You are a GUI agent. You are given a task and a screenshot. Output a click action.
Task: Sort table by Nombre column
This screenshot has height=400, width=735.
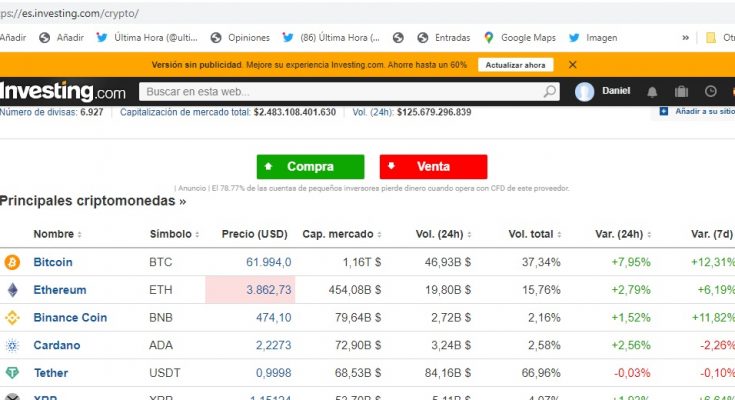coord(57,234)
